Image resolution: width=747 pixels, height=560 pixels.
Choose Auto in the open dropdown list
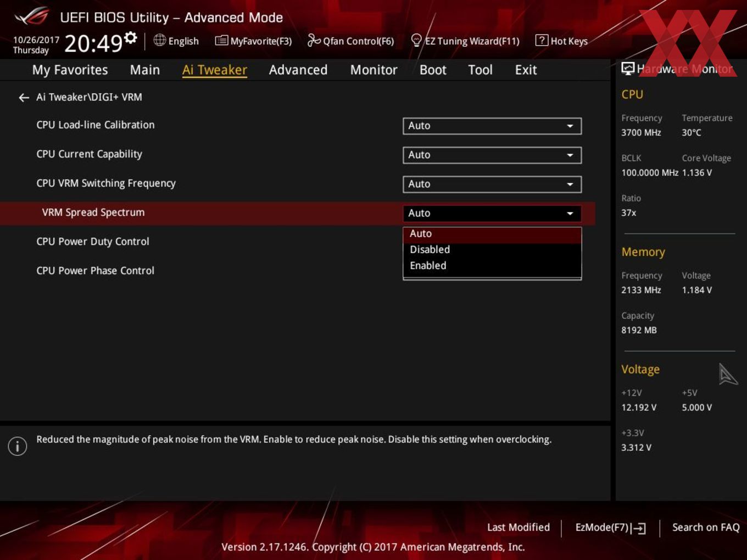492,234
